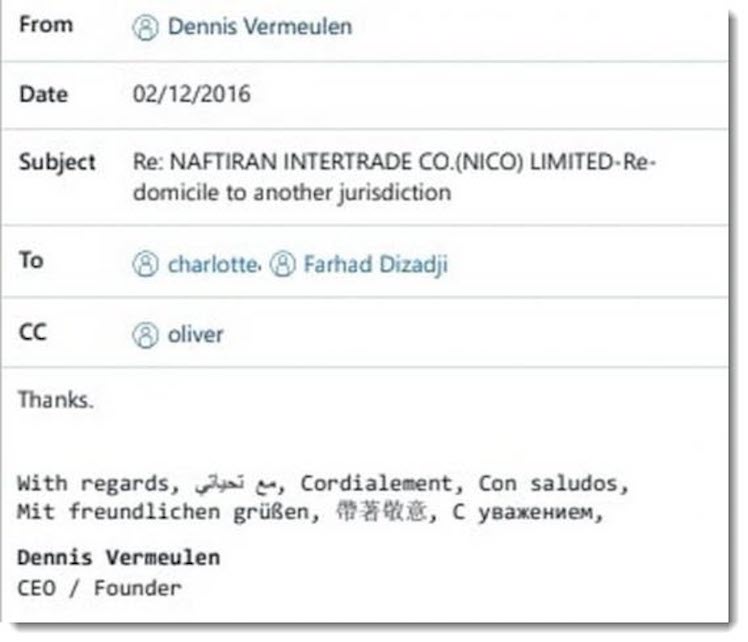The image size is (748, 642).
Task: Select the CC recipient oliver
Action: click(x=195, y=335)
